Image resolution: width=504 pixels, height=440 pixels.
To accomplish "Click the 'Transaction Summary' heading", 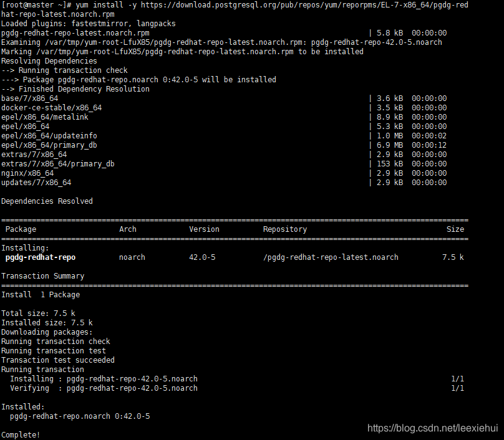I will click(43, 276).
